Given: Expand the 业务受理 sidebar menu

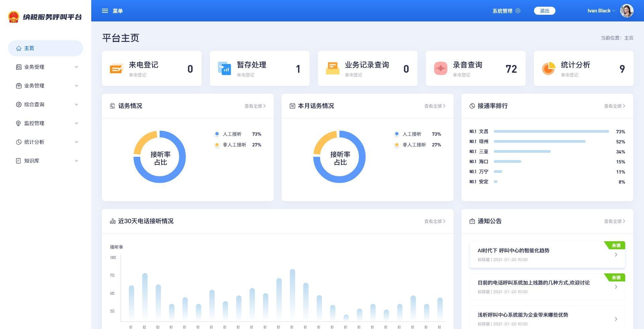Looking at the screenshot, I should click(x=46, y=67).
